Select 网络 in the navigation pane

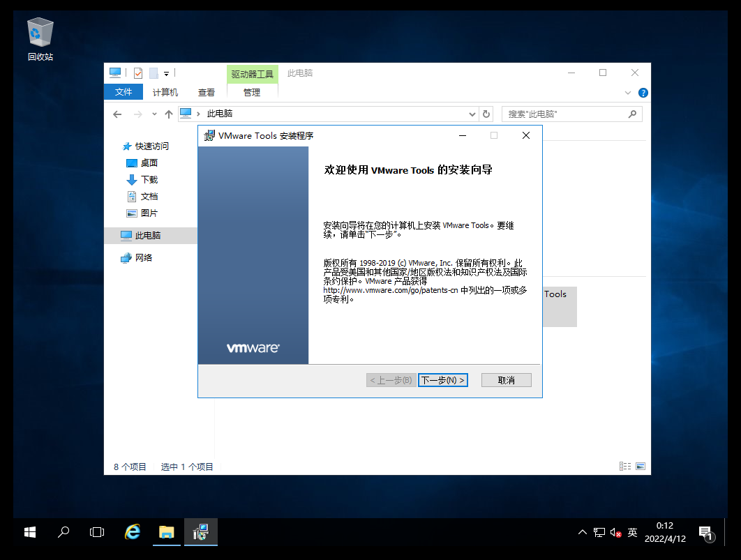click(x=137, y=258)
